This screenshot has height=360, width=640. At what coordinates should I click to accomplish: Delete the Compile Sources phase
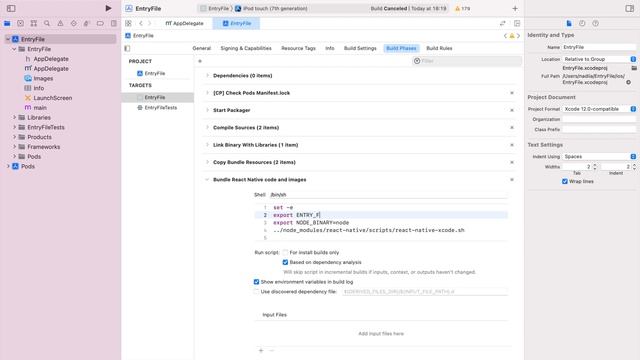coord(512,127)
